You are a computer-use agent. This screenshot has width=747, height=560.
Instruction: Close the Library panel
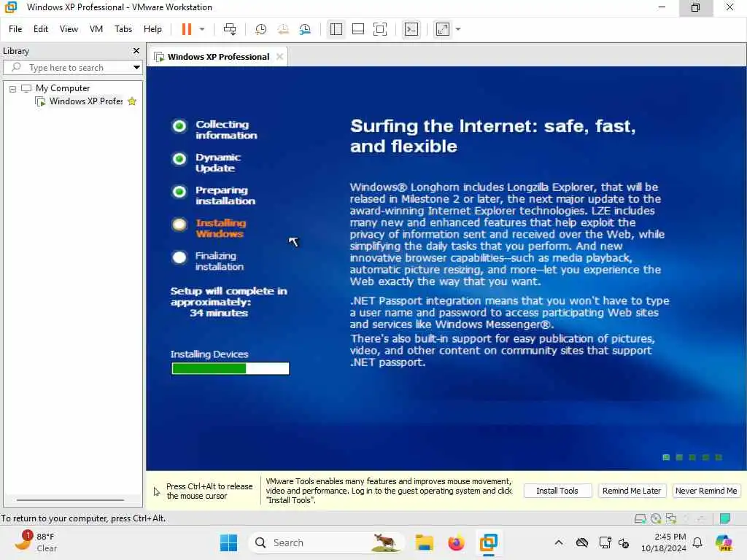(x=136, y=50)
